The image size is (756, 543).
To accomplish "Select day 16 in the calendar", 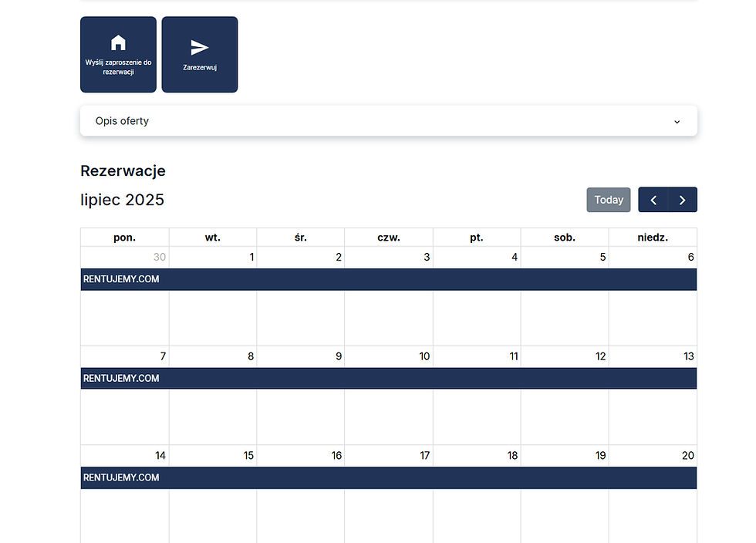I will click(x=336, y=456).
